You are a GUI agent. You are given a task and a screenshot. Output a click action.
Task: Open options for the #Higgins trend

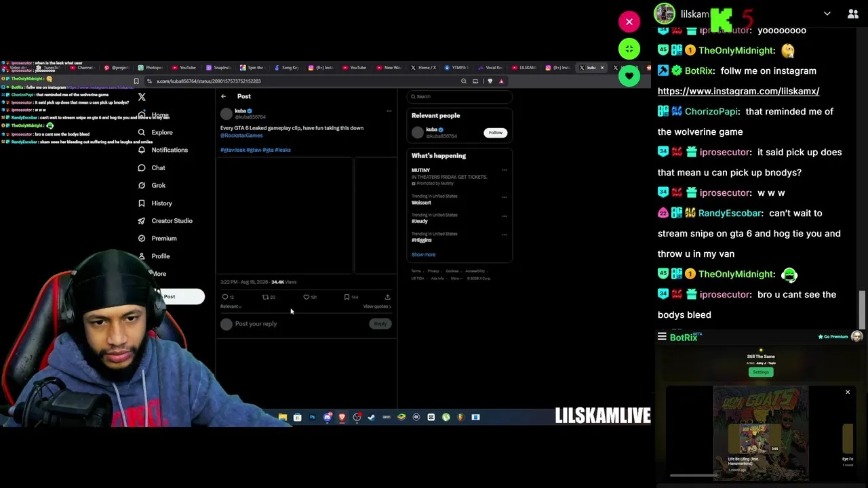pos(504,235)
